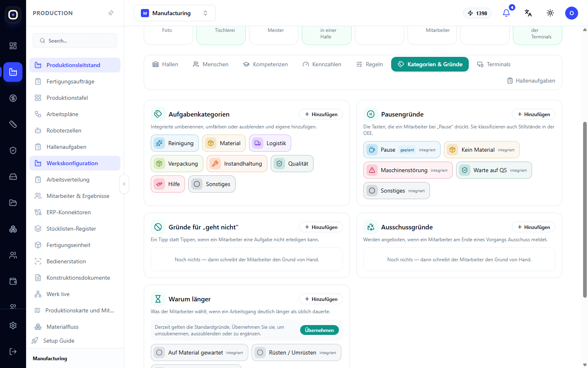Screen dimensions: 588x368
Task: Switch to the Terminals tab
Action: click(494, 64)
